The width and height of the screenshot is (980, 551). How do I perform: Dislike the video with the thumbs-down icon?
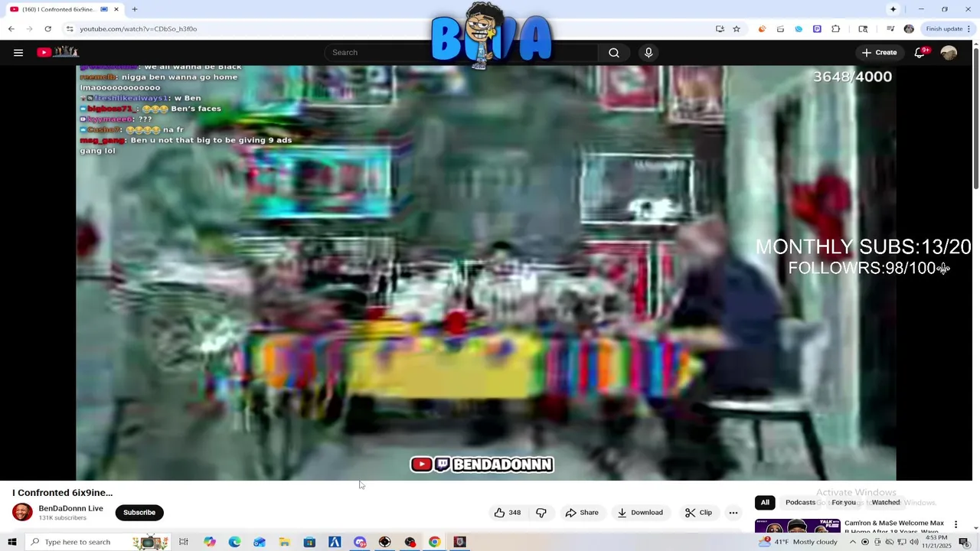point(541,513)
